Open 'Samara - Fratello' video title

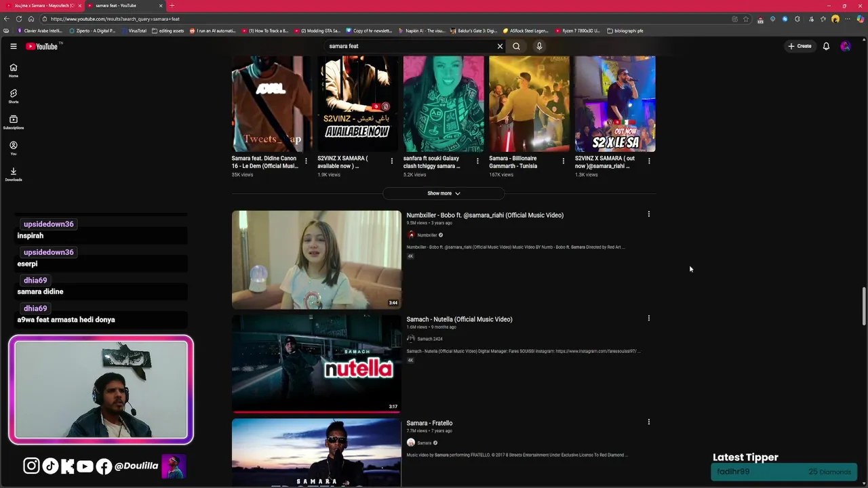click(429, 423)
